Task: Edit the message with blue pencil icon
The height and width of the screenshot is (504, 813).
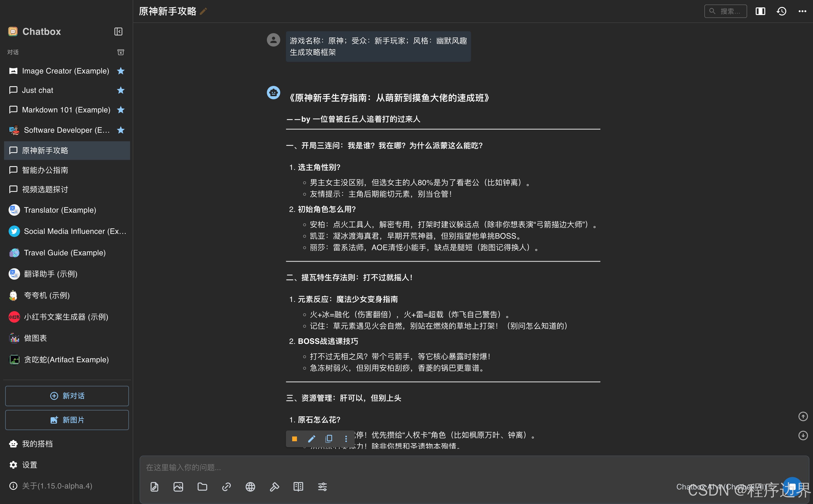Action: click(312, 439)
